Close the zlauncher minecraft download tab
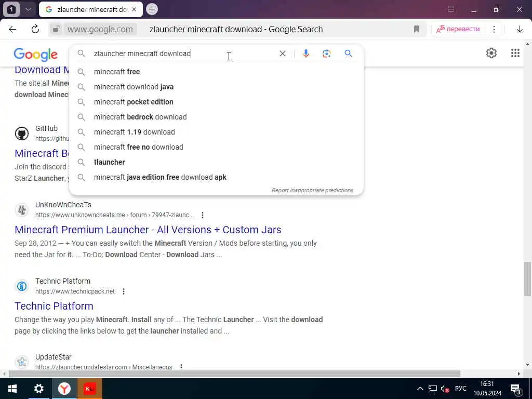 tap(134, 9)
